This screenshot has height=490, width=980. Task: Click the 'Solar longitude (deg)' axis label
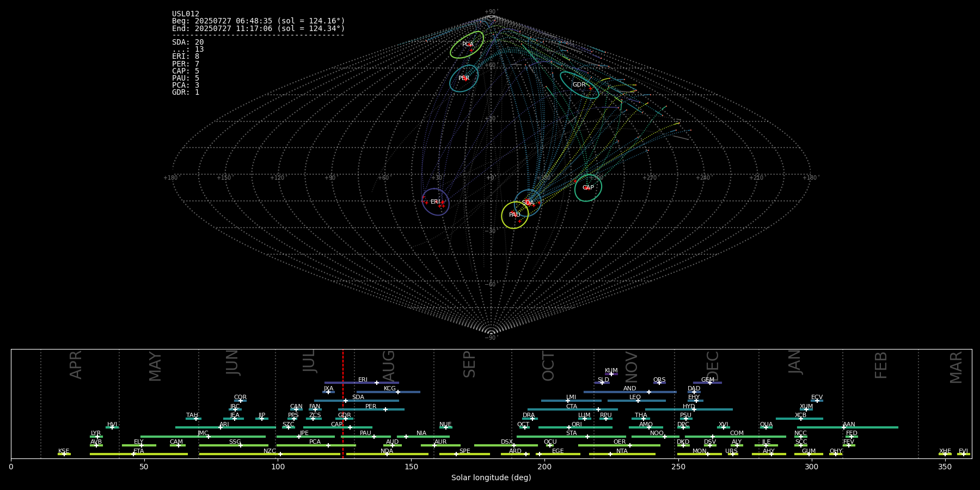[x=491, y=478]
